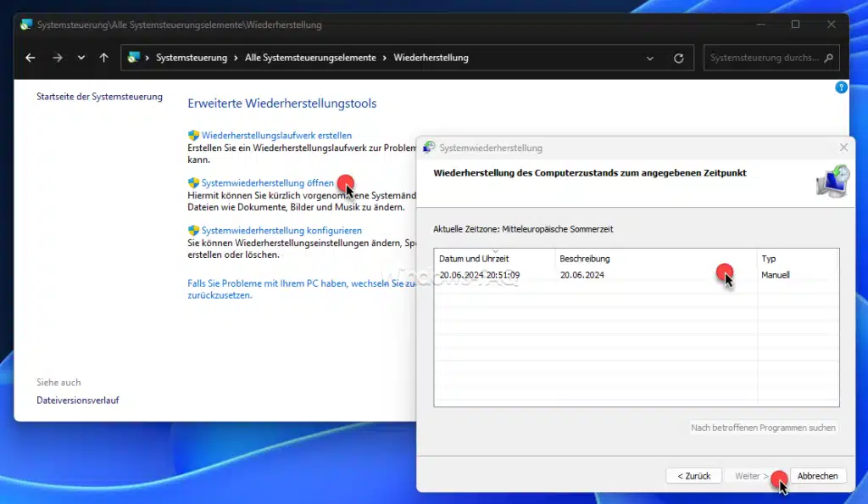868x504 pixels.
Task: Open Systemwiederherstellung konfigurieren link
Action: point(281,231)
